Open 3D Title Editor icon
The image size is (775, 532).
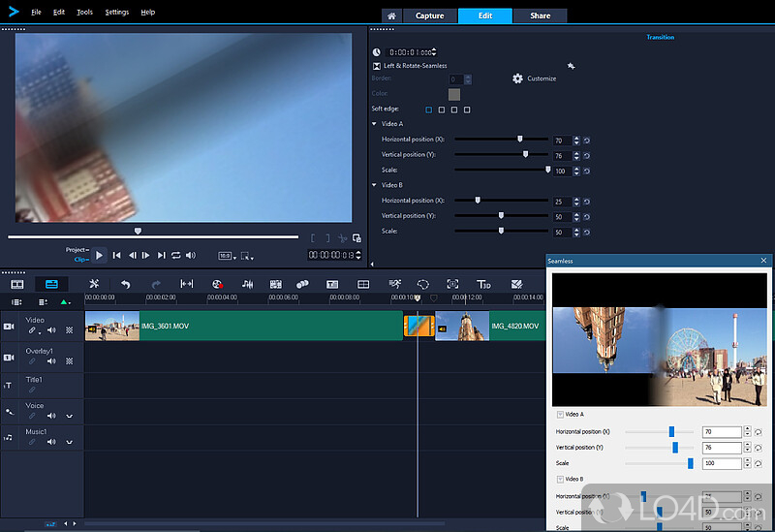click(483, 284)
